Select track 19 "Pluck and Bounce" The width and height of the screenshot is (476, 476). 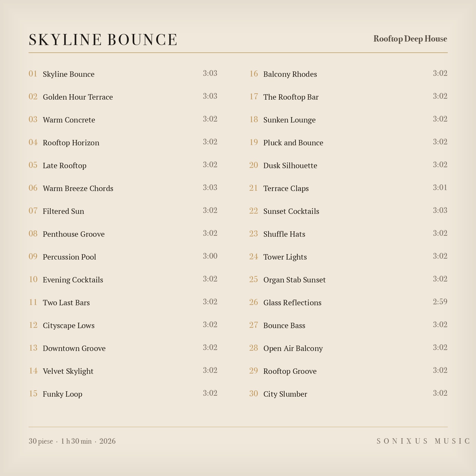293,142
